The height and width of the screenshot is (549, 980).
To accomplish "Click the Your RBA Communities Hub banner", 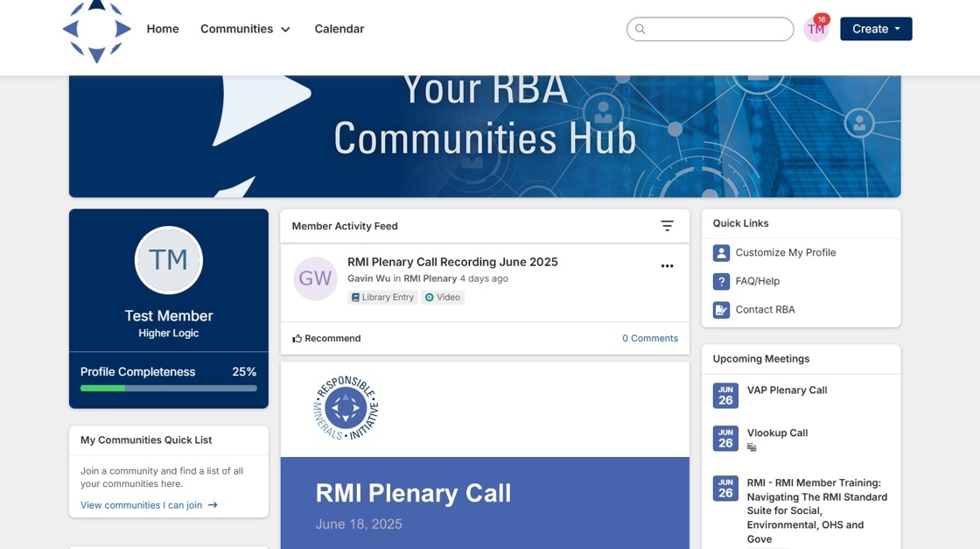I will pos(485,137).
